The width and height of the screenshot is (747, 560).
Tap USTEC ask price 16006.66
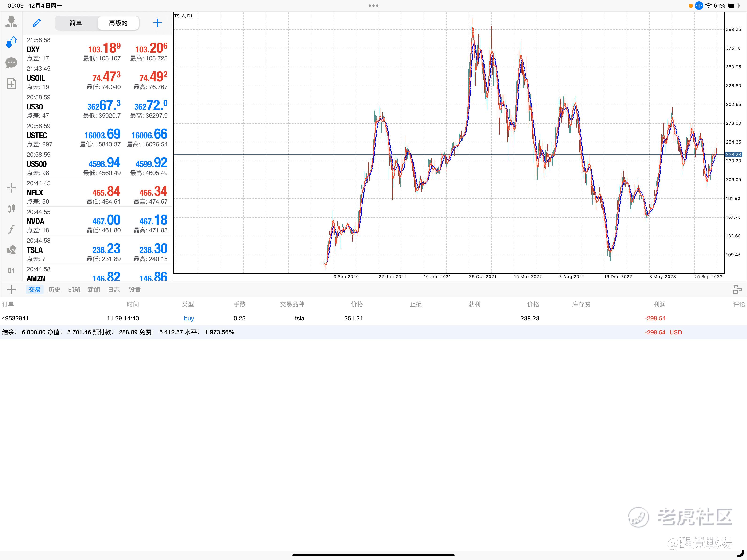click(149, 134)
